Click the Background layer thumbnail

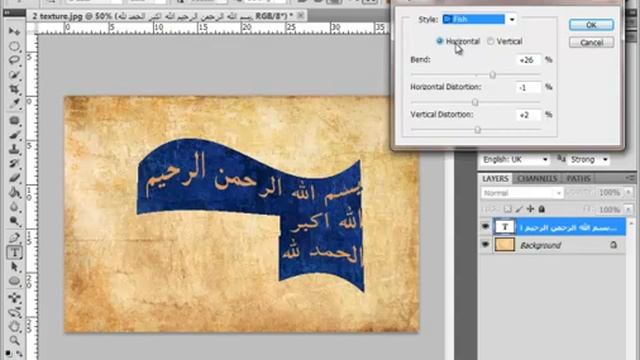504,245
